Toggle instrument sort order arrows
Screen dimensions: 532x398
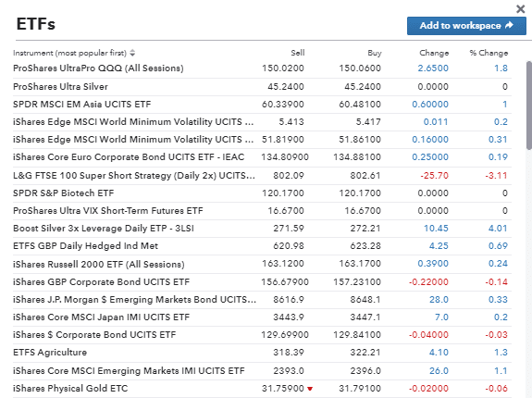[132, 53]
